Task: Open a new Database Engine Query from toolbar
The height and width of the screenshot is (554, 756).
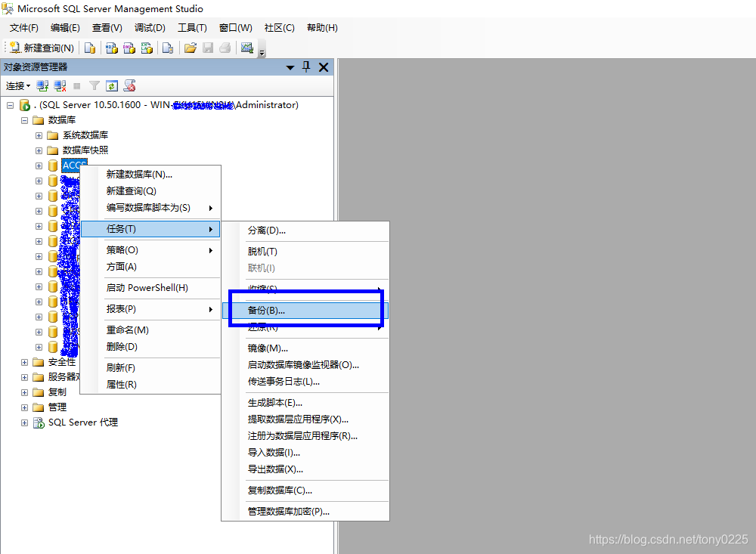Action: click(90, 48)
